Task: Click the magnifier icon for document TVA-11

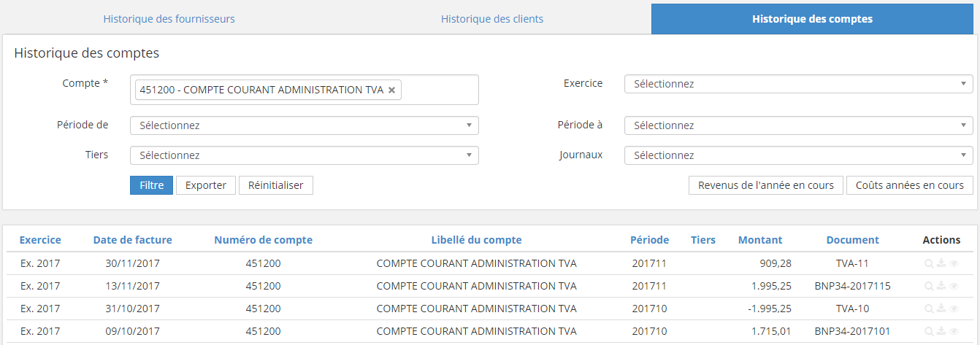Action: (x=929, y=264)
